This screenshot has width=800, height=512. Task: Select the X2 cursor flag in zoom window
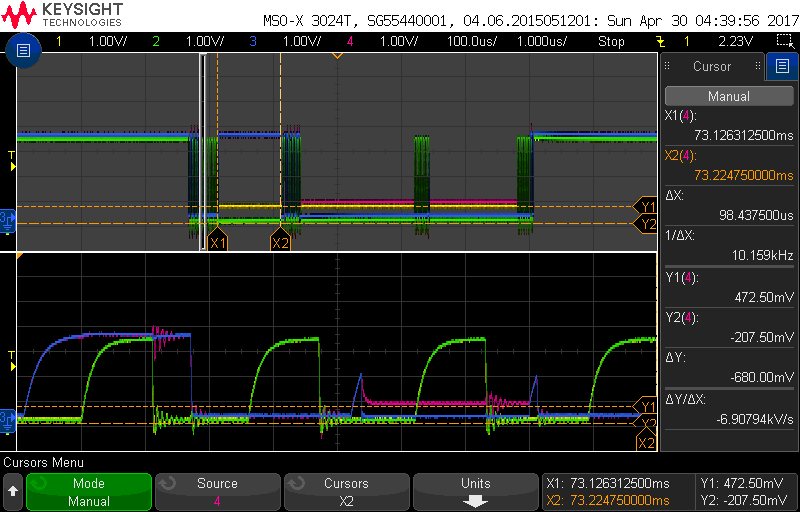point(646,441)
